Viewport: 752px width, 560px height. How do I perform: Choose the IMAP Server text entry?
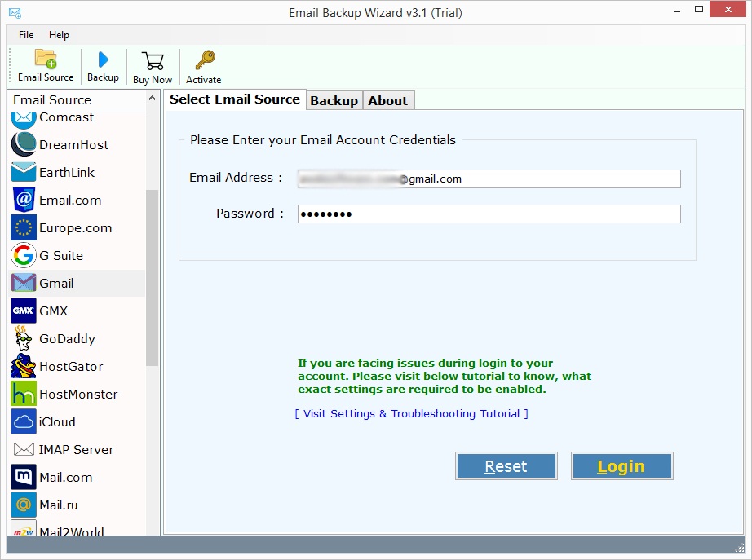[76, 450]
